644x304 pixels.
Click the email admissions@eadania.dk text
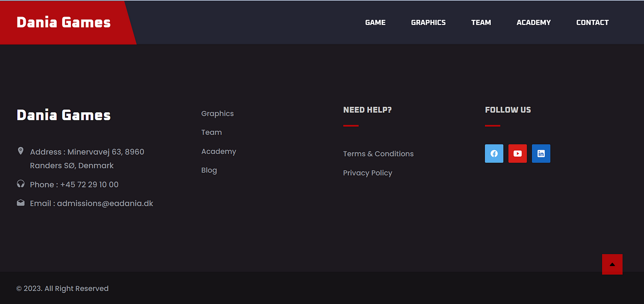click(x=105, y=204)
